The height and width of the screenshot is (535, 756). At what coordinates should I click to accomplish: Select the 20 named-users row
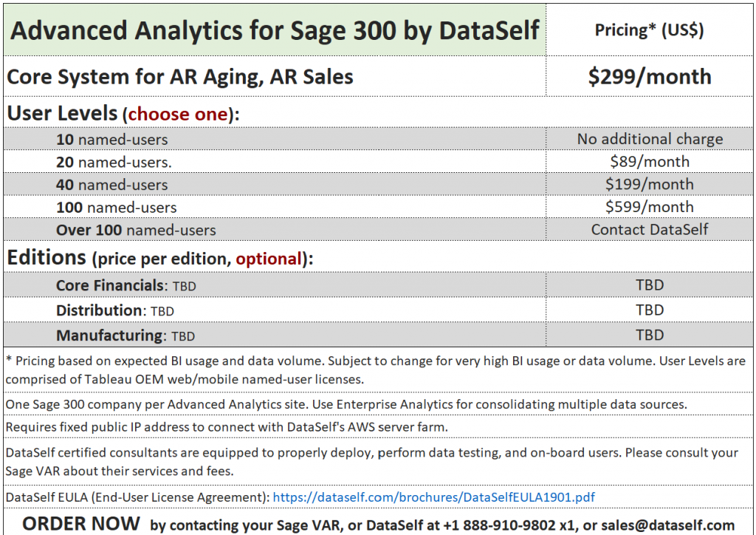pyautogui.click(x=113, y=162)
